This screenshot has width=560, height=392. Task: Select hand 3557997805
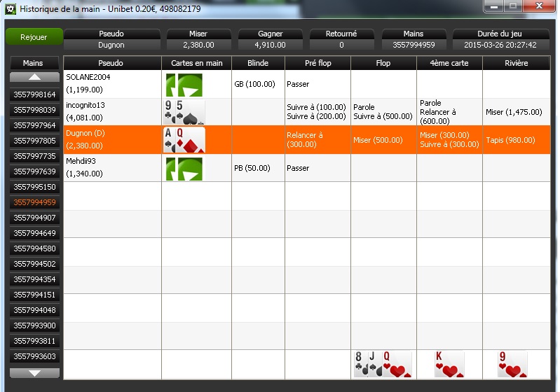(34, 141)
